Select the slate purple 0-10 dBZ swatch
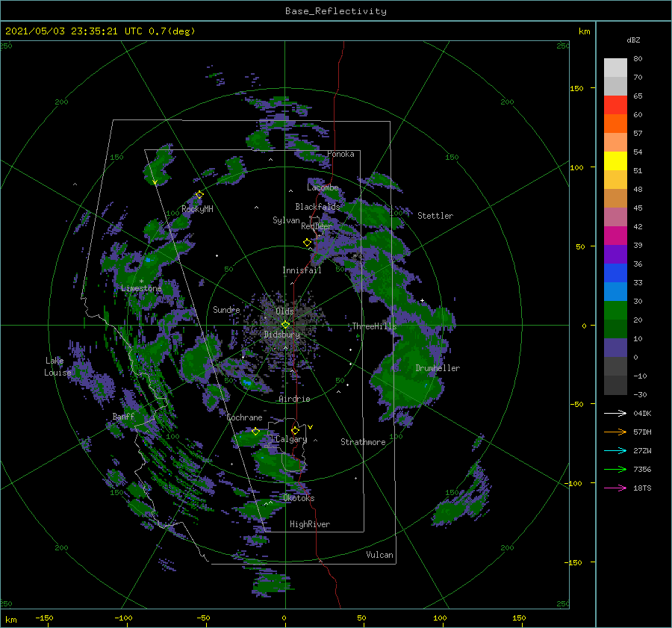Screen dimensions: 672x628 (x=615, y=348)
